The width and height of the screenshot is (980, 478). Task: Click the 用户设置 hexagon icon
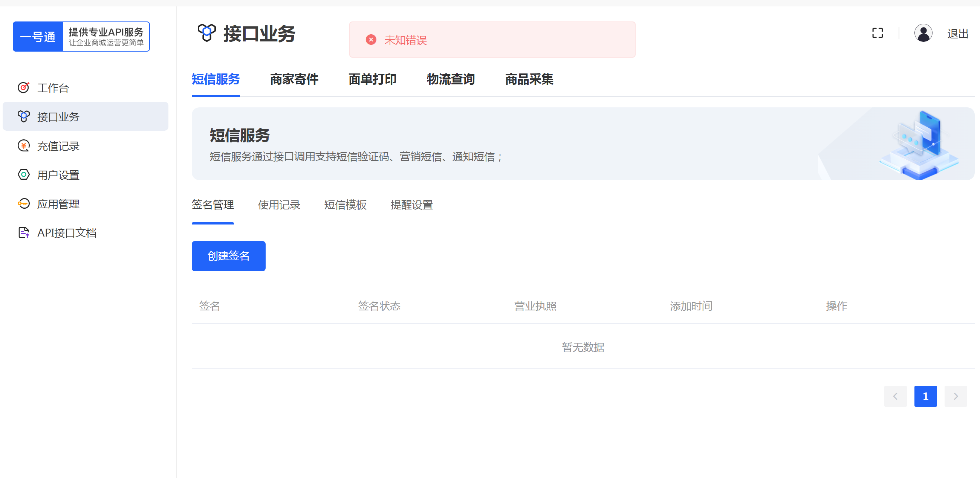(x=24, y=175)
